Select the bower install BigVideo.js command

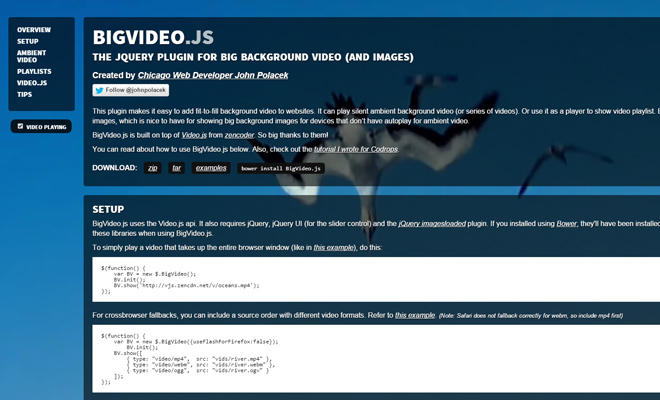point(281,168)
